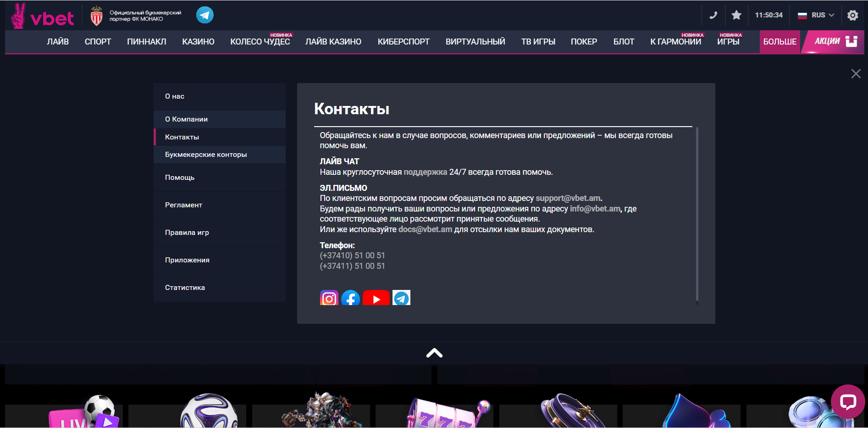The height and width of the screenshot is (428, 868).
Task: Click the phone call icon in the header
Action: (x=713, y=15)
